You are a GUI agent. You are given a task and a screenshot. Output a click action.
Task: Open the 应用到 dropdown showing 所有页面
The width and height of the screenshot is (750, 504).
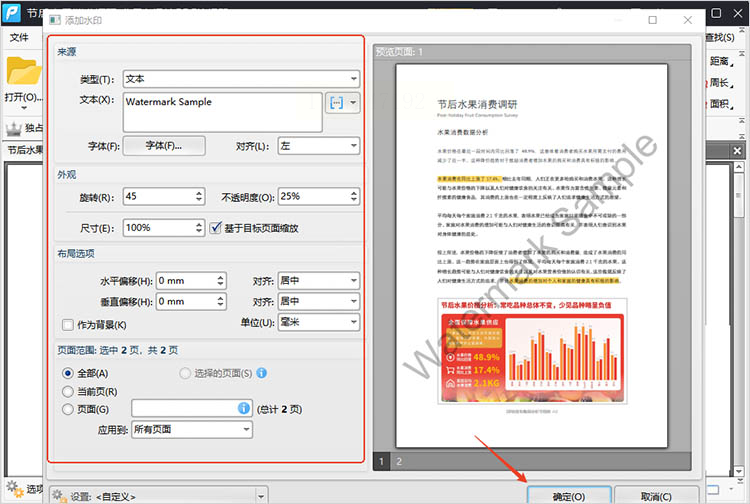(x=192, y=429)
